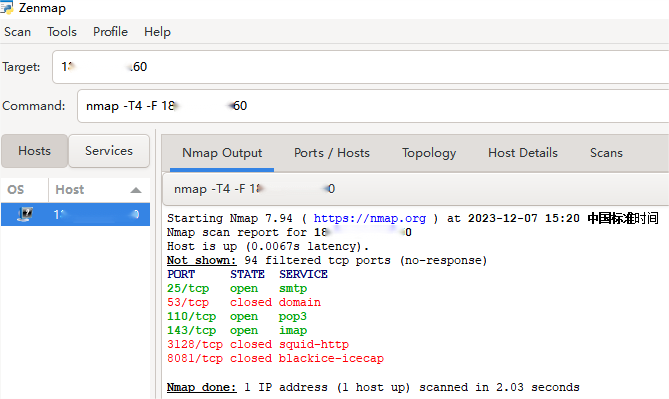
Task: Select the Nmap Output tab
Action: 222,153
